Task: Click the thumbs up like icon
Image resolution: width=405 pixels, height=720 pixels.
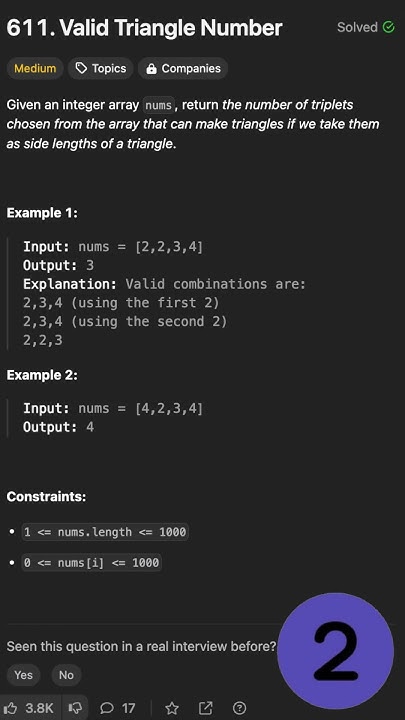Action: (10, 708)
